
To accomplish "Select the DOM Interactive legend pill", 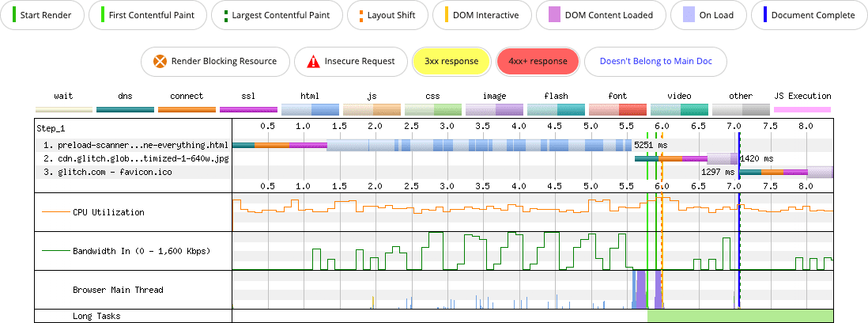I will [481, 15].
